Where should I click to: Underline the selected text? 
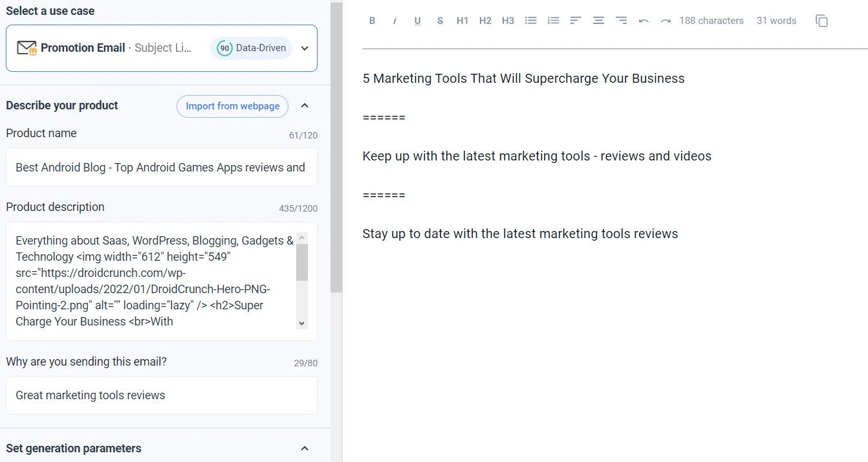[x=417, y=21]
